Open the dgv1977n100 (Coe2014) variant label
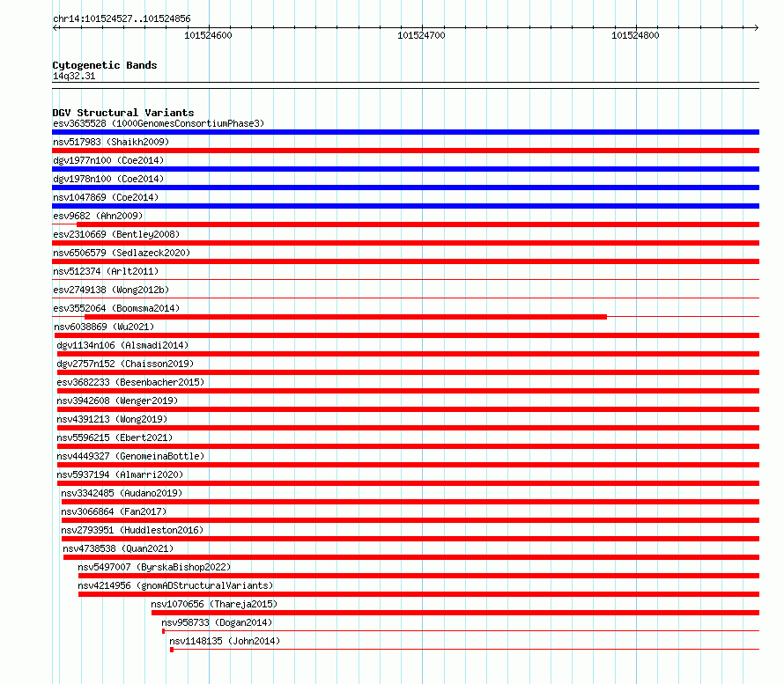Image resolution: width=784 pixels, height=684 pixels. [108, 160]
